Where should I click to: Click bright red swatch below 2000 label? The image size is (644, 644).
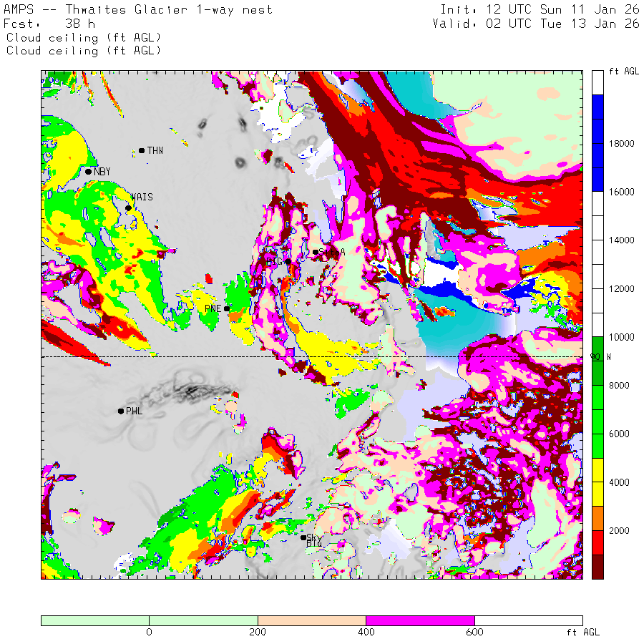[x=597, y=542]
